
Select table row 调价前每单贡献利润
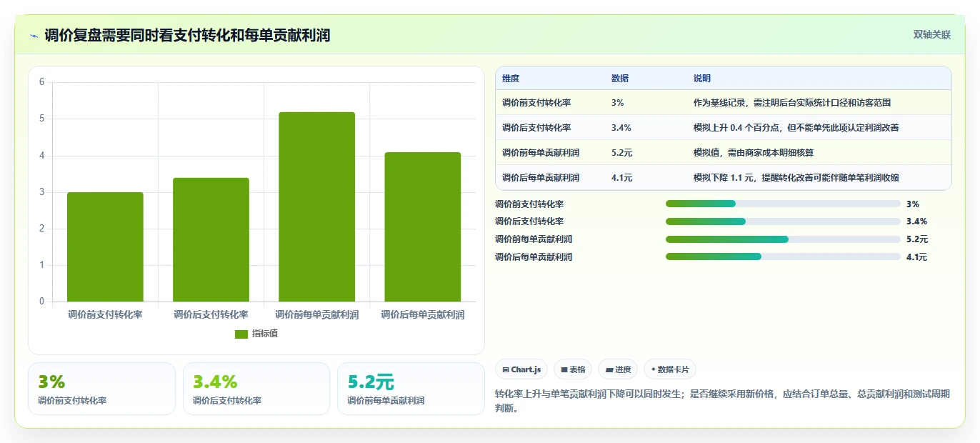(723, 152)
